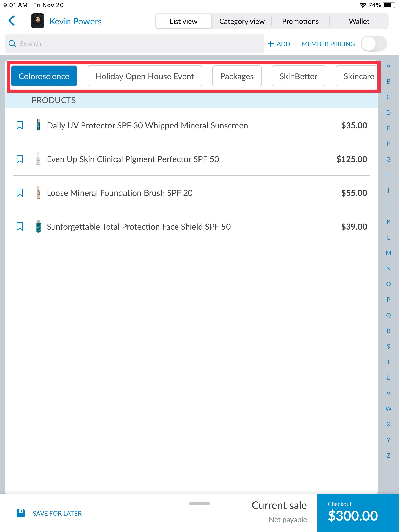
Task: Bookmark Sunforgettable Total Protection Face Shield
Action: point(20,227)
